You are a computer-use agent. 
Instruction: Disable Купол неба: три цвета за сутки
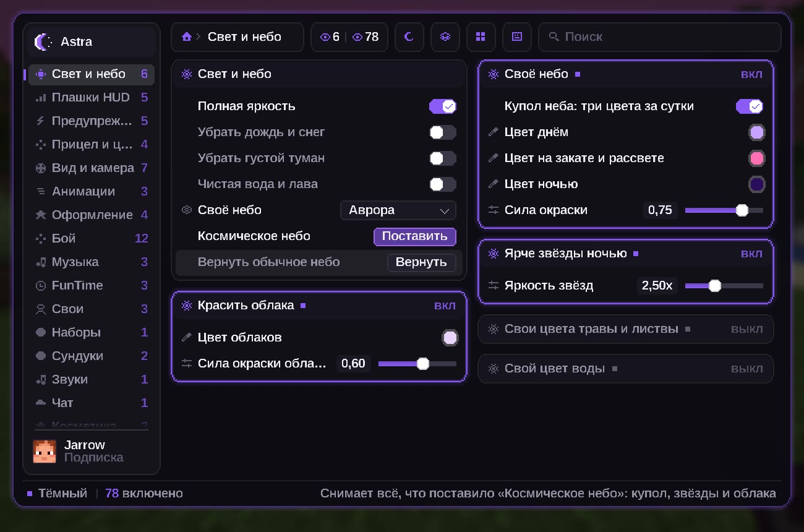(x=750, y=106)
